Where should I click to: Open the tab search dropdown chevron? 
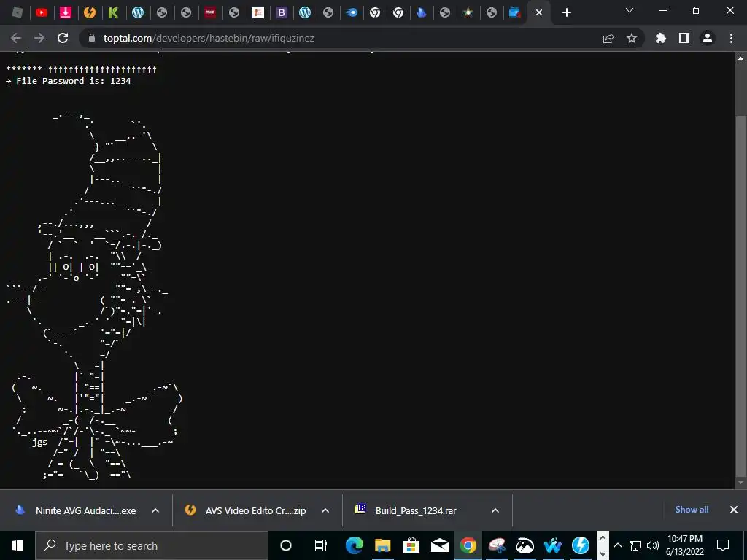point(630,10)
